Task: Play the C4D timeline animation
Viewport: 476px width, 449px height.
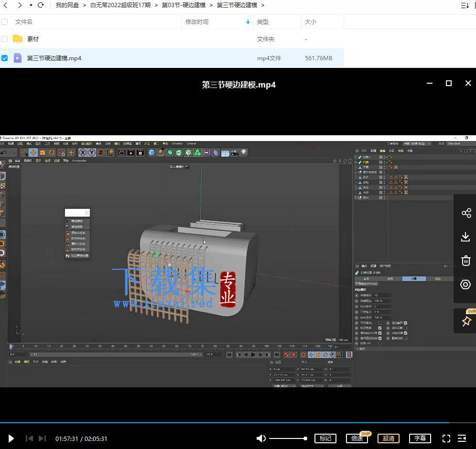Action: point(253,354)
